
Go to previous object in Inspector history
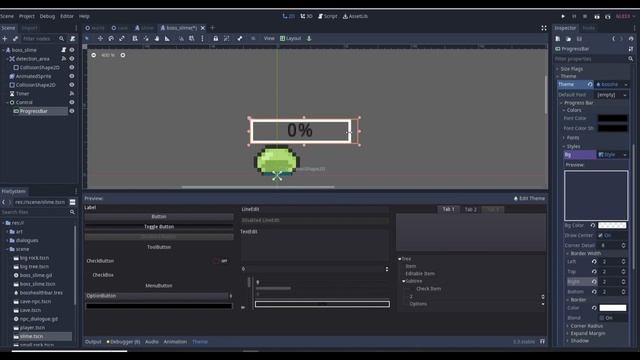pos(613,39)
